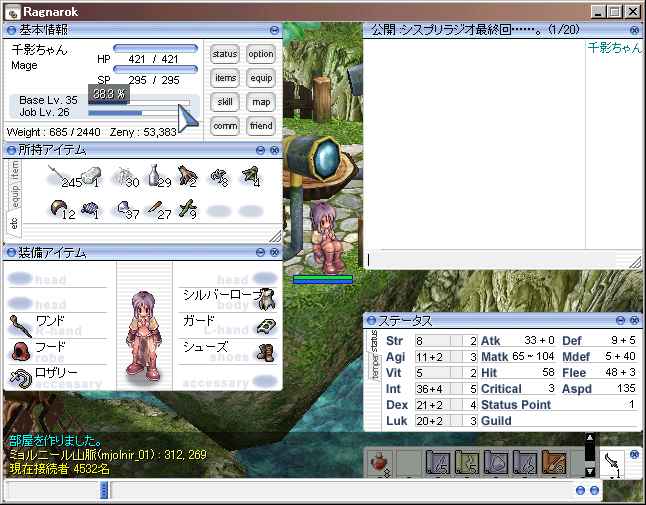Open the items button in basic info
646x505 pixels.
(x=225, y=78)
